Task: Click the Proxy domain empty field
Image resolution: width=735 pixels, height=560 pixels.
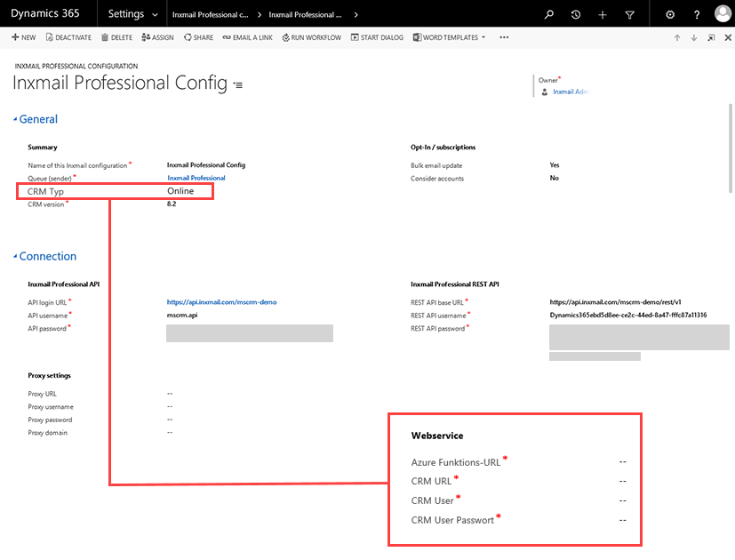Action: (170, 432)
